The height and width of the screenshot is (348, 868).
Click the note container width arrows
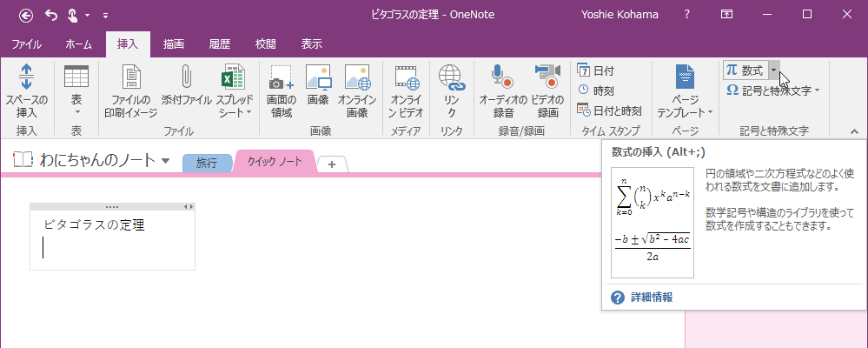pos(189,207)
